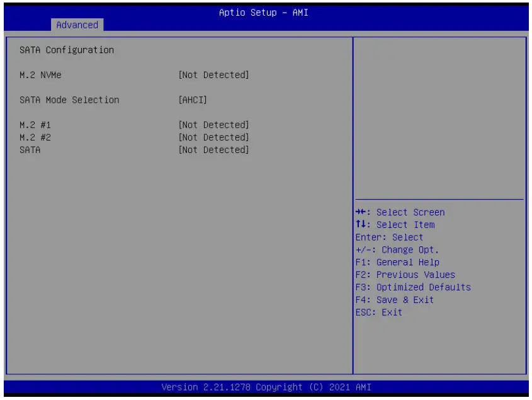Click the Enter: Select help line

point(390,237)
